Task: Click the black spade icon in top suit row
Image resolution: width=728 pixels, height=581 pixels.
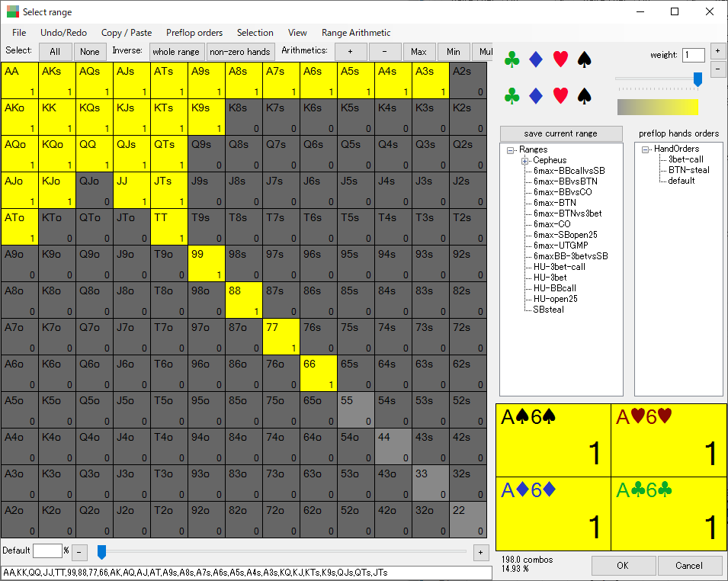Action: pos(584,59)
